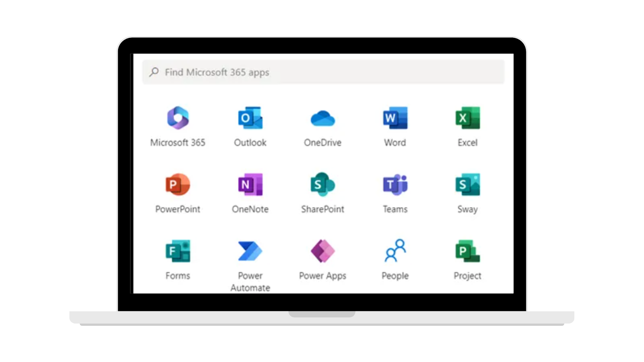Select the "Project" text label
The image size is (644, 362).
[468, 276]
